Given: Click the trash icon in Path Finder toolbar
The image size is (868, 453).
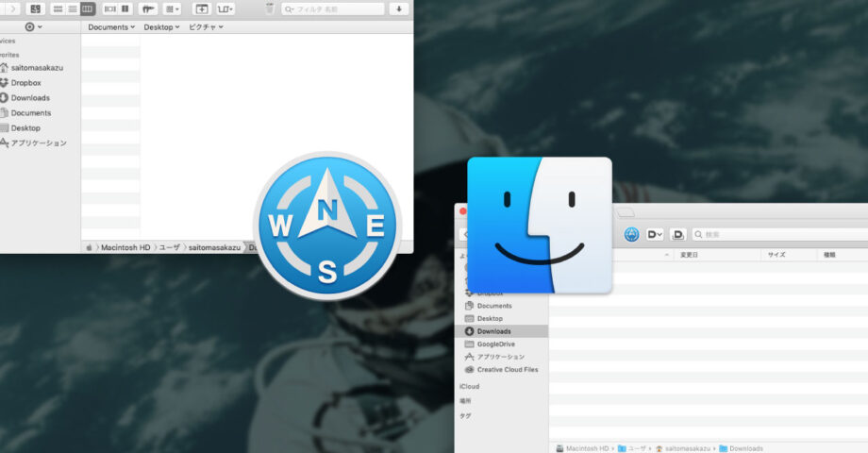Looking at the screenshot, I should tap(270, 8).
